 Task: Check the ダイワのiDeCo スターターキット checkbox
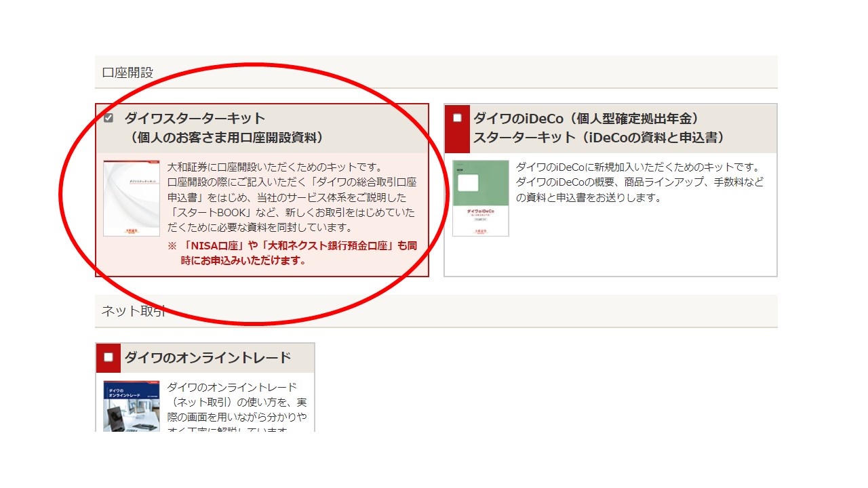pyautogui.click(x=457, y=118)
